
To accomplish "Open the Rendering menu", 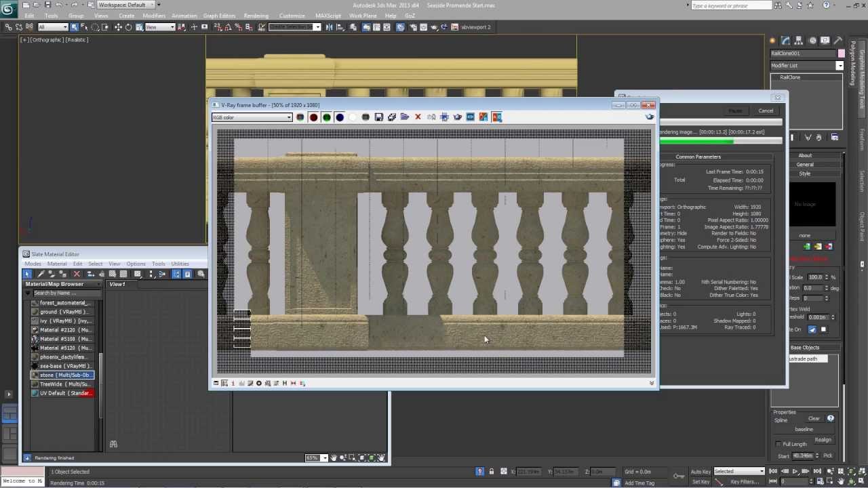I will (x=256, y=16).
